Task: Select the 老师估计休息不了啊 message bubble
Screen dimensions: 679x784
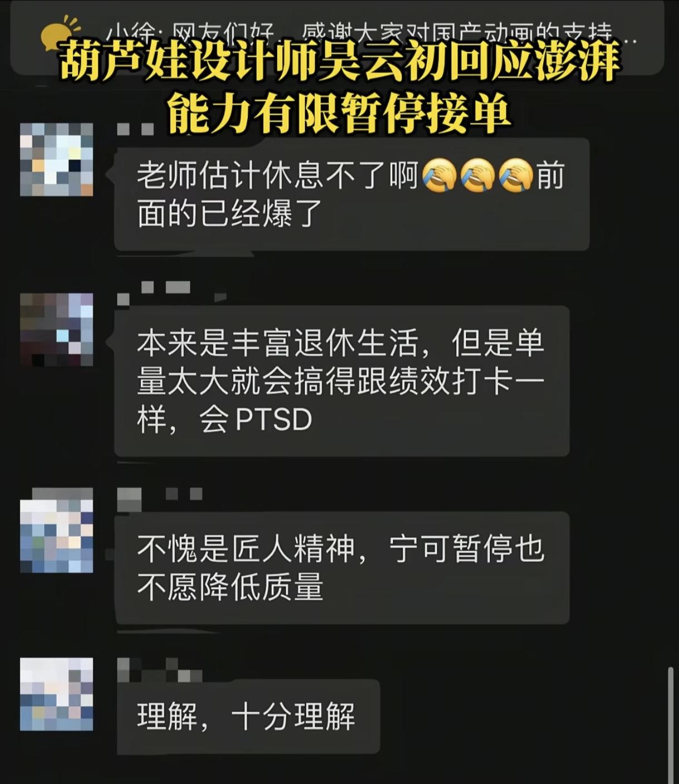Action: tap(352, 194)
